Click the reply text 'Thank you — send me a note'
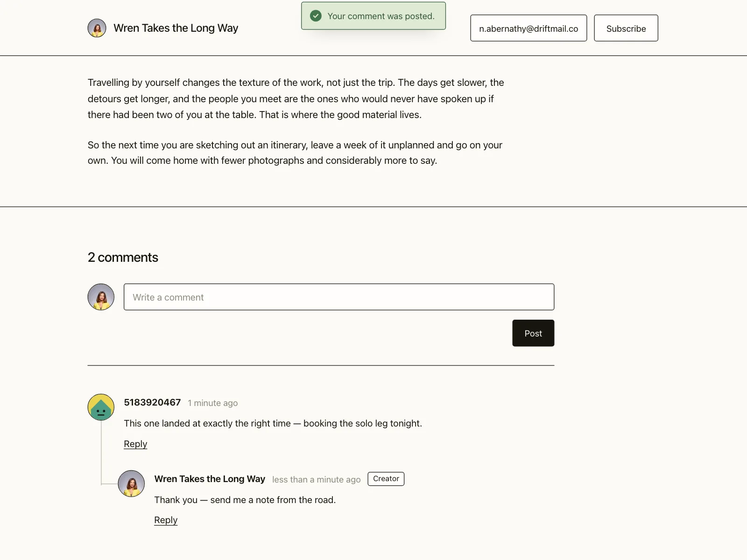 click(245, 500)
